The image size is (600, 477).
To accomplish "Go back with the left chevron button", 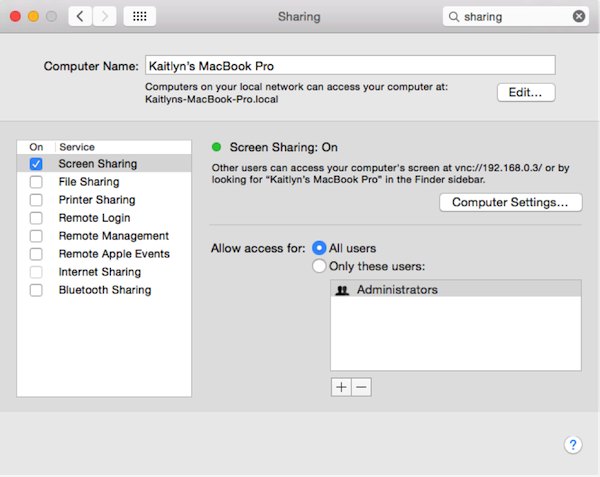I will click(x=80, y=16).
